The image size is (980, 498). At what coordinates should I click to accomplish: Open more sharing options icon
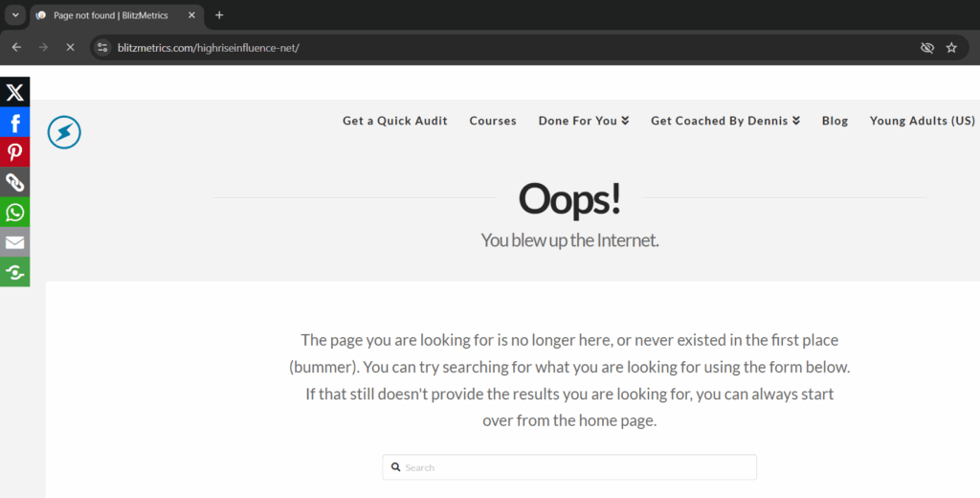click(14, 272)
